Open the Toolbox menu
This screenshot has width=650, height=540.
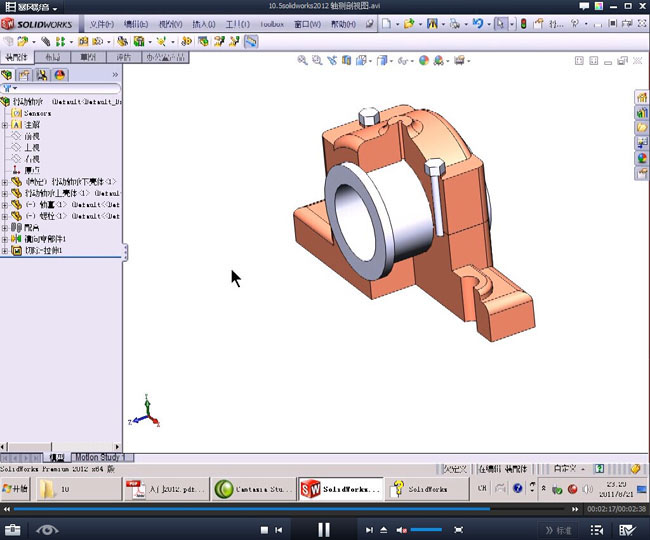click(x=272, y=24)
